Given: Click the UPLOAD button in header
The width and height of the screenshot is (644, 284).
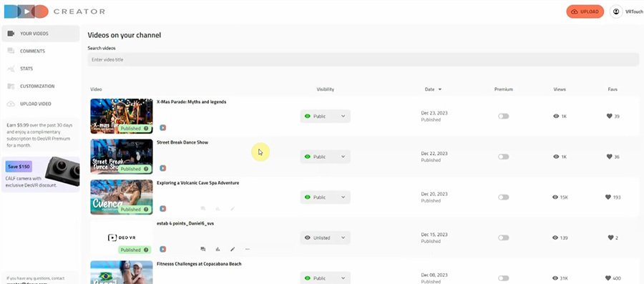Looking at the screenshot, I should click(585, 11).
